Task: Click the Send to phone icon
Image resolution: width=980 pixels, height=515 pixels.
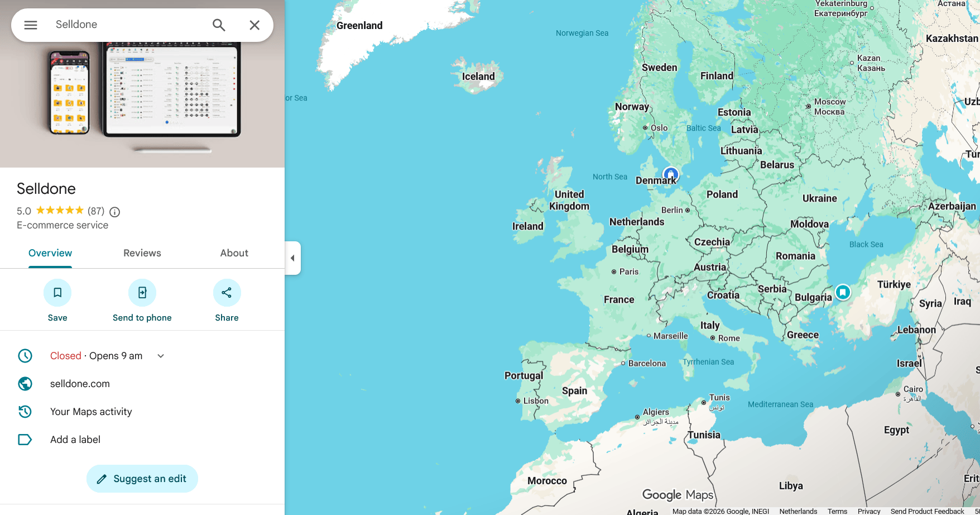Action: (x=142, y=293)
